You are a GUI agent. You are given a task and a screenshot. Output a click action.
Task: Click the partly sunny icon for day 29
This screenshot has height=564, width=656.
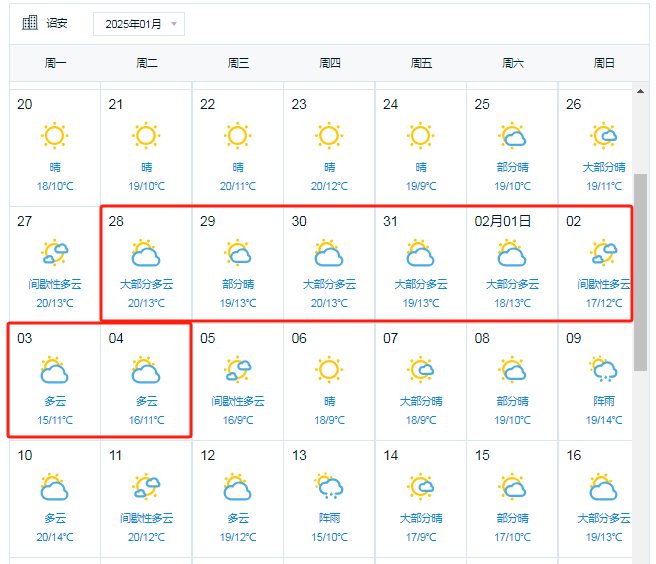tap(238, 253)
